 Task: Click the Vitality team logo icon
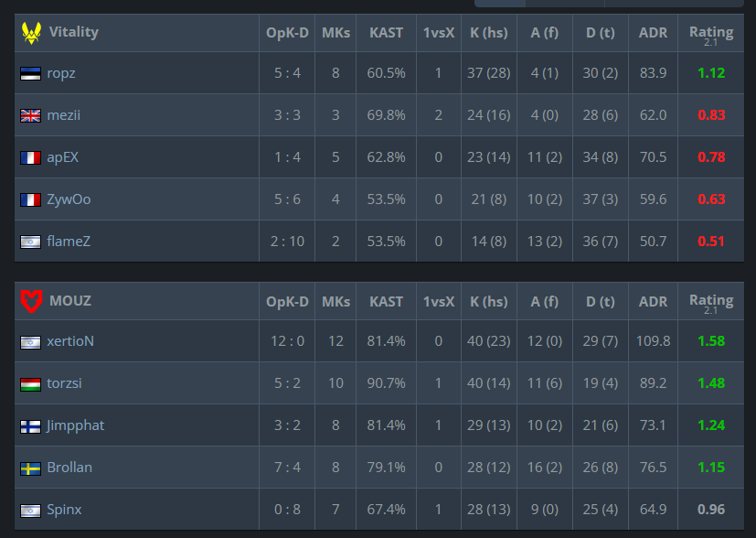(31, 33)
